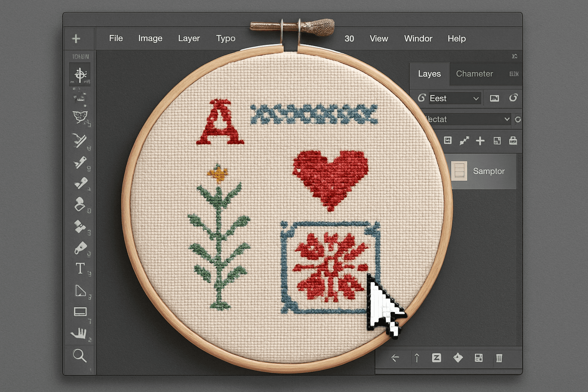Open the Image menu
This screenshot has height=392, width=588.
(150, 38)
